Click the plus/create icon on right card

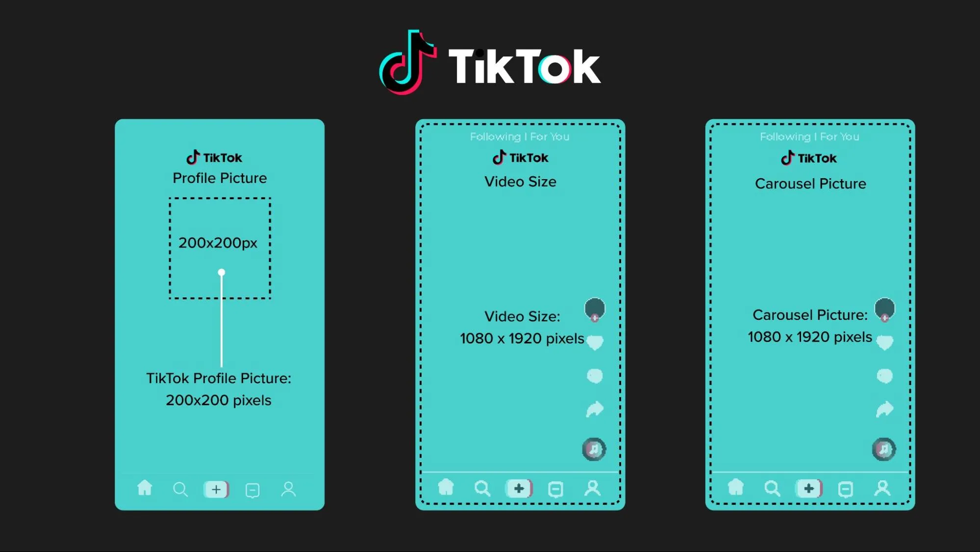808,489
